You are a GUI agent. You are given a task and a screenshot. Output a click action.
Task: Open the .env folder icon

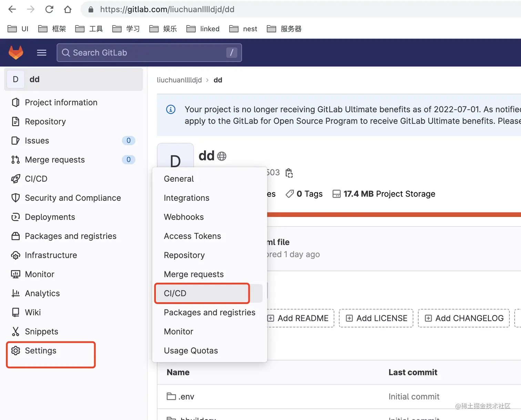point(171,397)
